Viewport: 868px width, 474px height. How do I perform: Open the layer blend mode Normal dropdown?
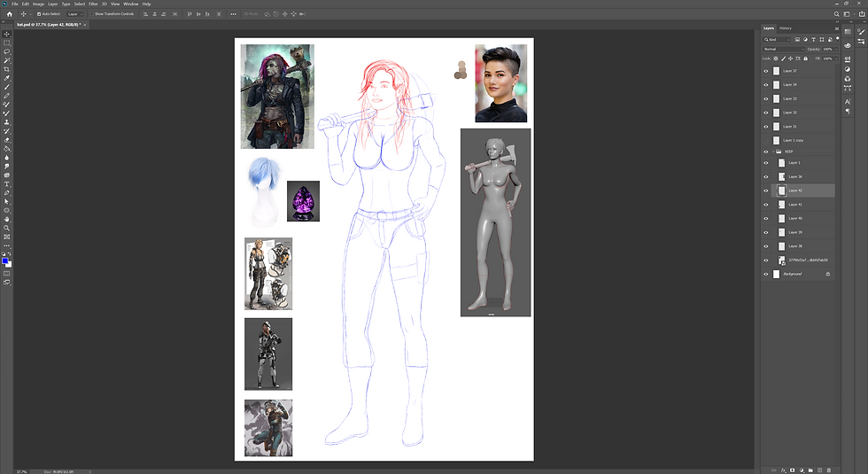click(x=784, y=50)
